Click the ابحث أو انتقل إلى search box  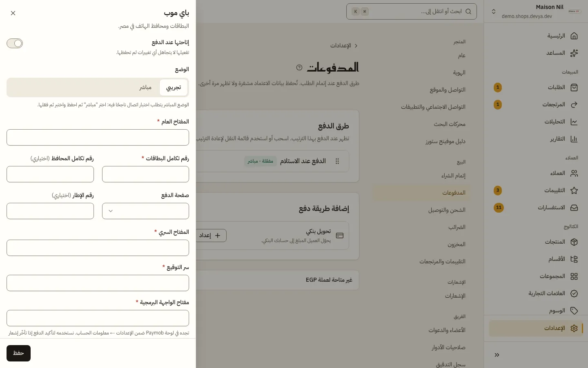[412, 11]
